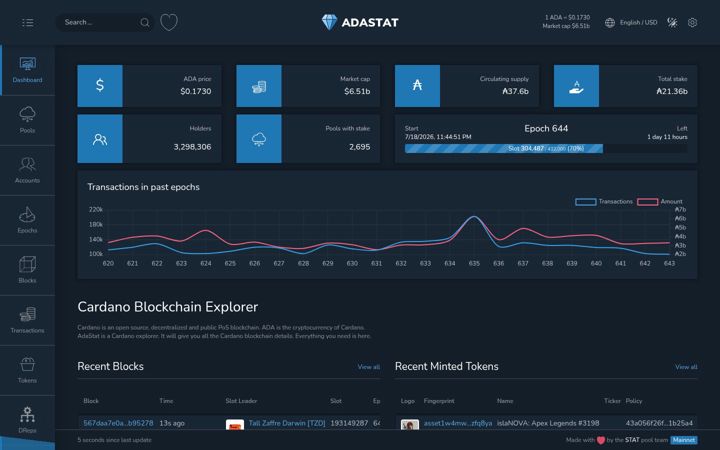Click the Total stake hand icon
Image resolution: width=720 pixels, height=450 pixels.
tap(576, 85)
